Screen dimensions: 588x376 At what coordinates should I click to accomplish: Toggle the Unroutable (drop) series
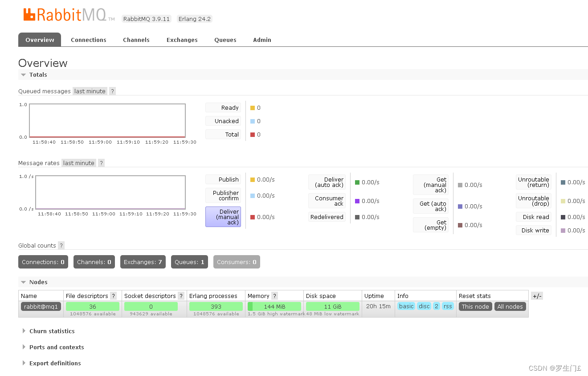pos(534,201)
